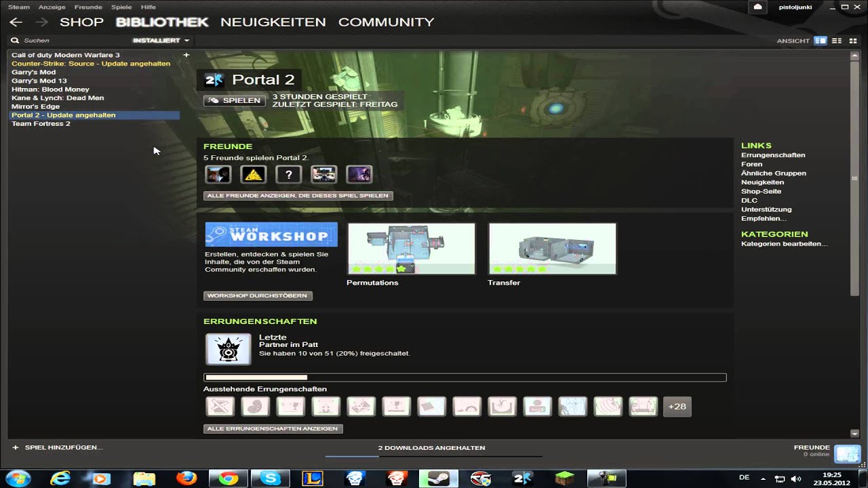
Task: Click Alle Freunde anzeigen button
Action: pyautogui.click(x=298, y=196)
